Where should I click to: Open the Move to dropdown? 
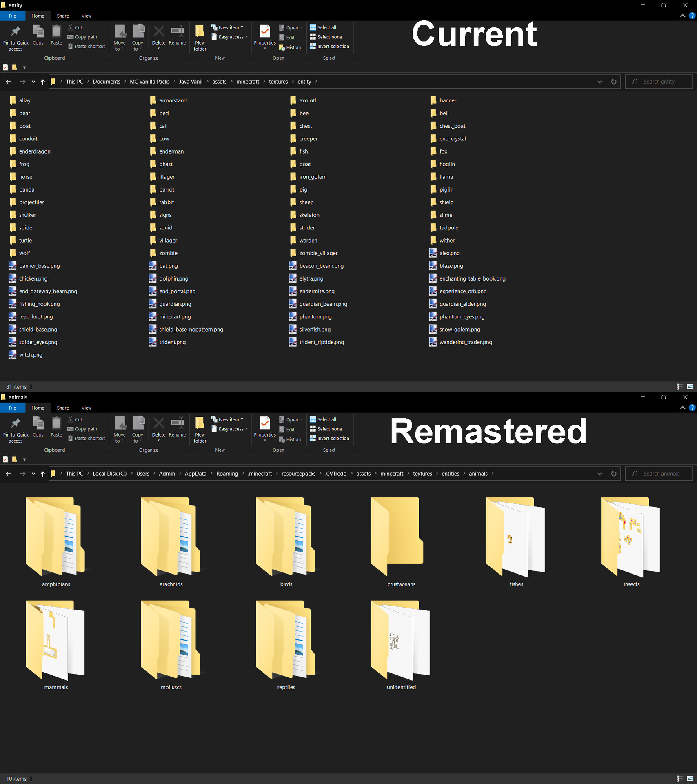(x=120, y=37)
